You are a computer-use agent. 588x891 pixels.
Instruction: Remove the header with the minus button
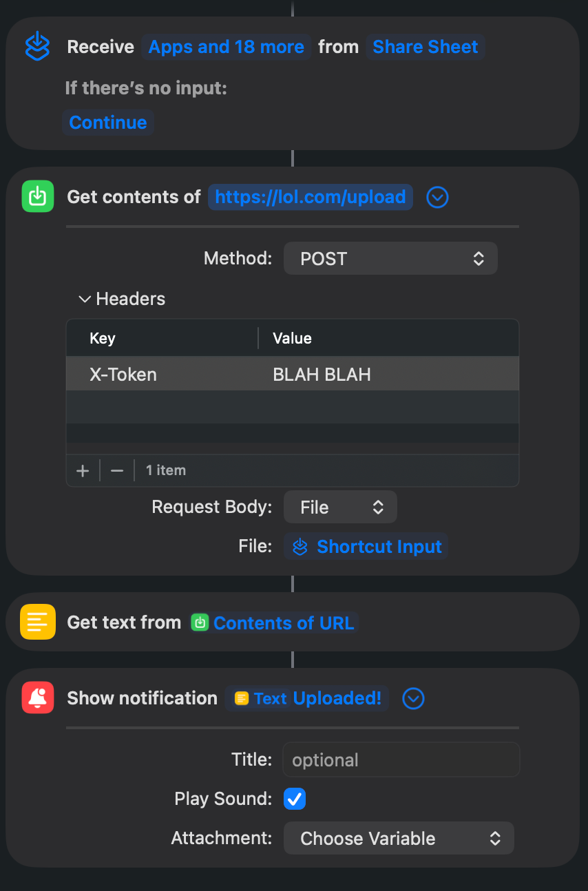117,470
